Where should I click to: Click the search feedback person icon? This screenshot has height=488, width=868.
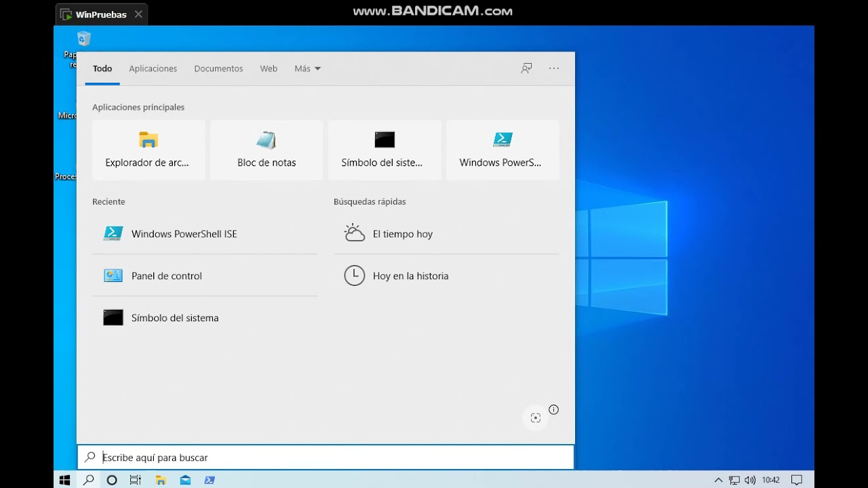(526, 68)
